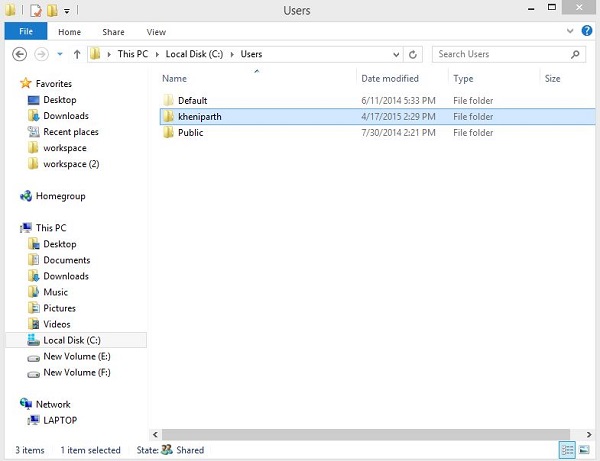This screenshot has width=600, height=461.
Task: Open Downloads under This PC
Action: point(66,276)
